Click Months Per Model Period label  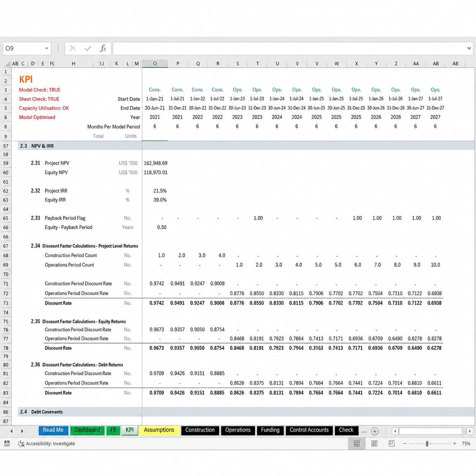click(x=113, y=127)
